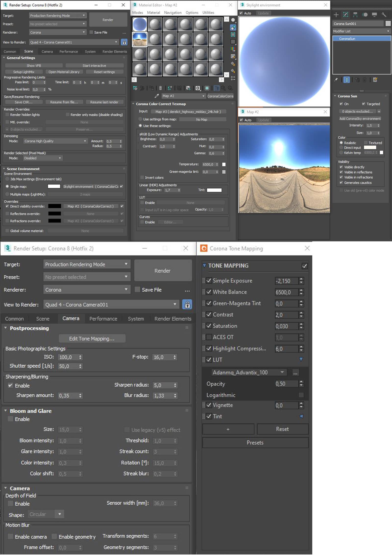Image resolution: width=392 pixels, height=555 pixels.
Task: Click the Add CoronaSky environment button
Action: tap(360, 118)
